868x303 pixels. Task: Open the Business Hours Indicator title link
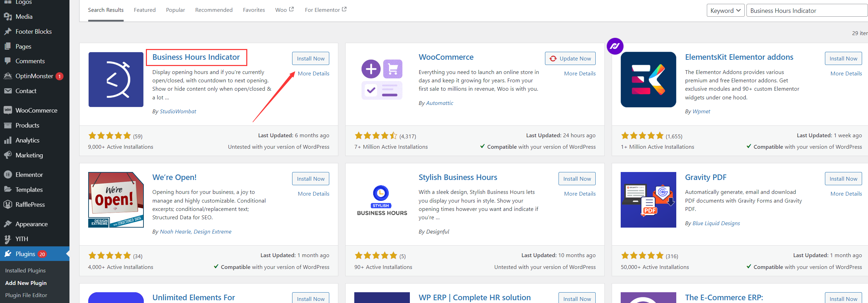coord(196,57)
